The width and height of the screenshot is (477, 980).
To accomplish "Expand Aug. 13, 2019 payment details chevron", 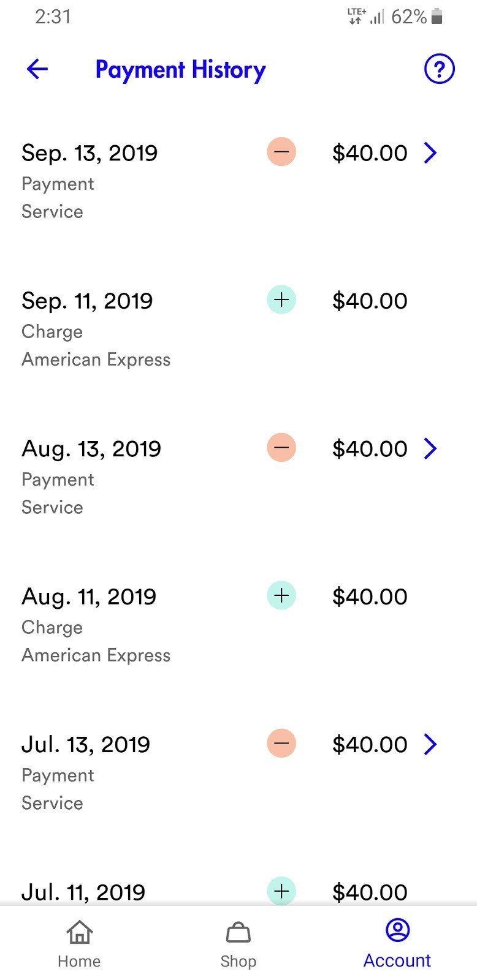I will point(430,448).
